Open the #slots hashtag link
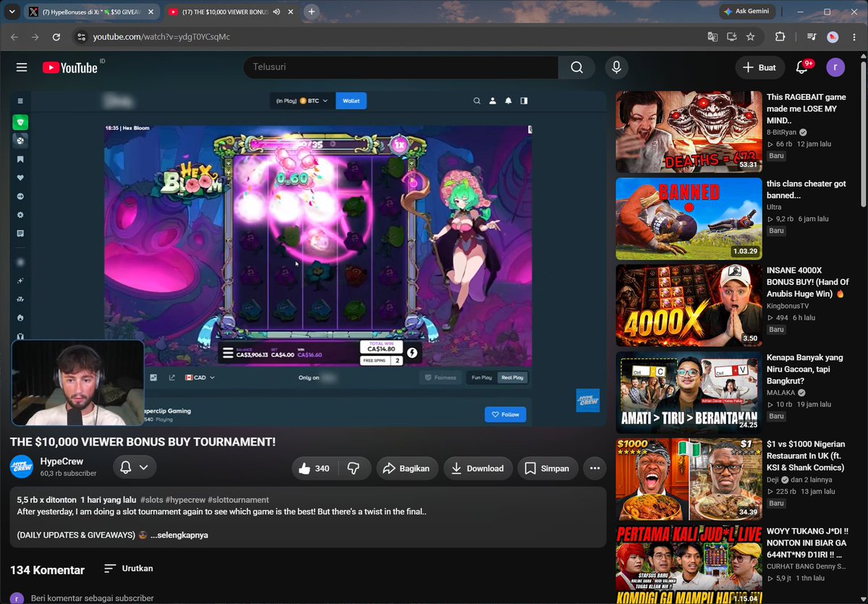This screenshot has width=868, height=604. (x=153, y=500)
